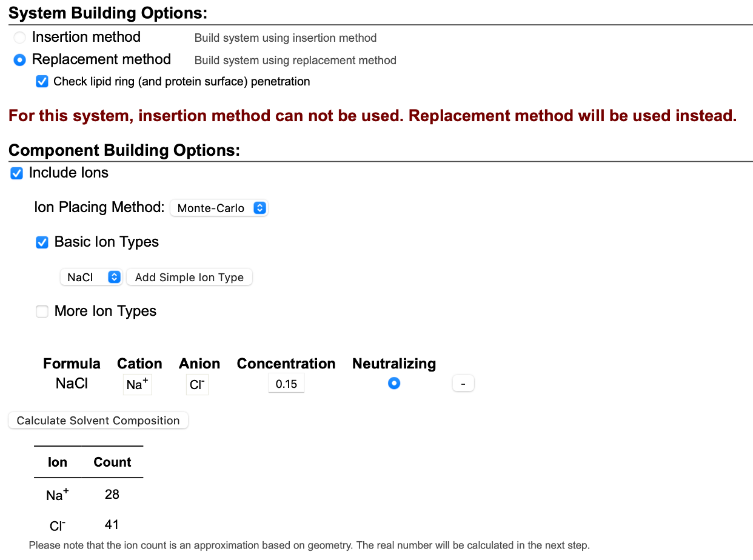753x560 pixels.
Task: Click the Na+ cation field
Action: [137, 385]
